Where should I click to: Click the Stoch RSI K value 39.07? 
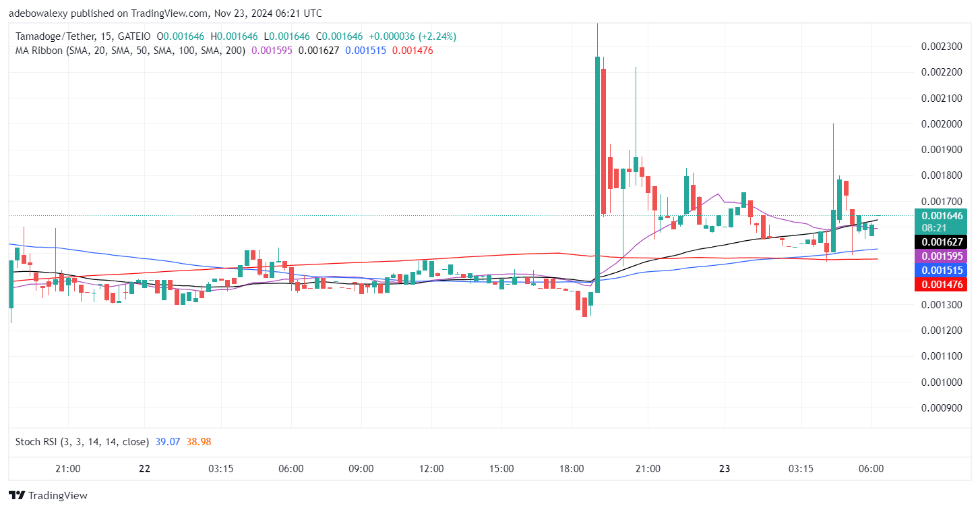tap(168, 442)
